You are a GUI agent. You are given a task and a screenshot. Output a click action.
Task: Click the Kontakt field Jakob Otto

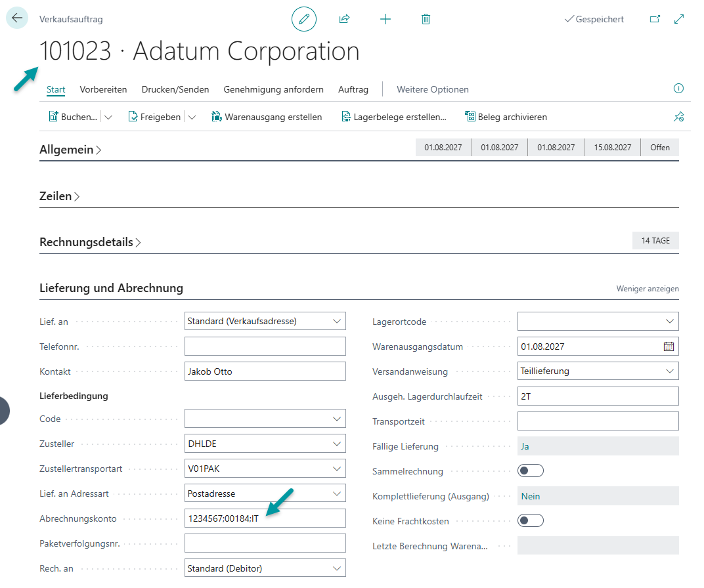(x=265, y=371)
